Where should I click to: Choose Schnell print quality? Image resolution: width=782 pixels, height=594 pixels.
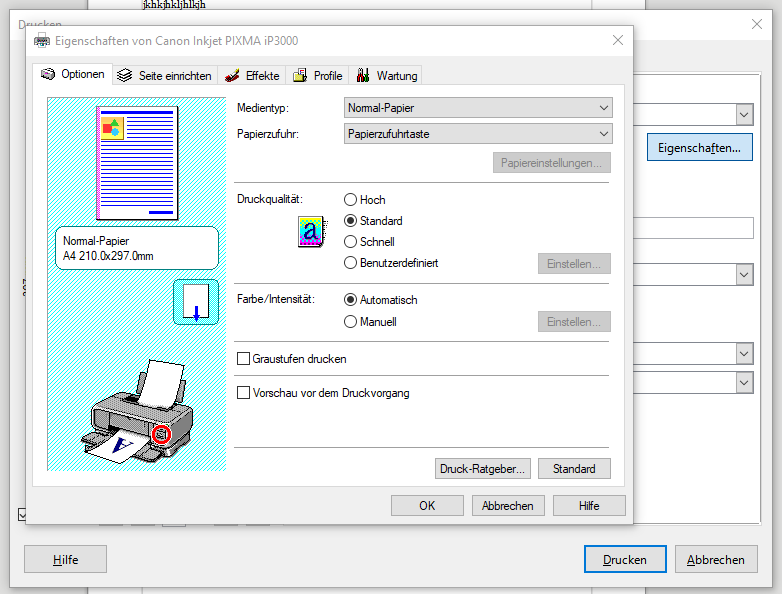click(x=351, y=242)
